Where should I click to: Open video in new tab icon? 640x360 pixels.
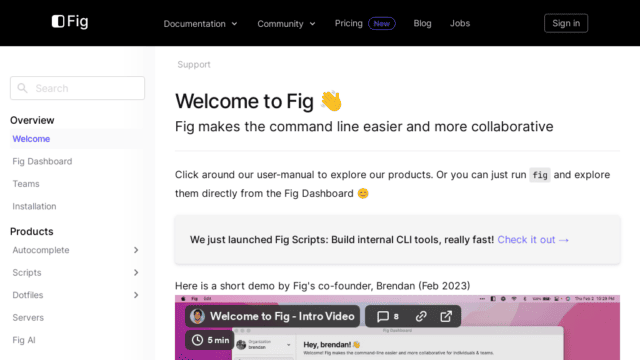446,316
